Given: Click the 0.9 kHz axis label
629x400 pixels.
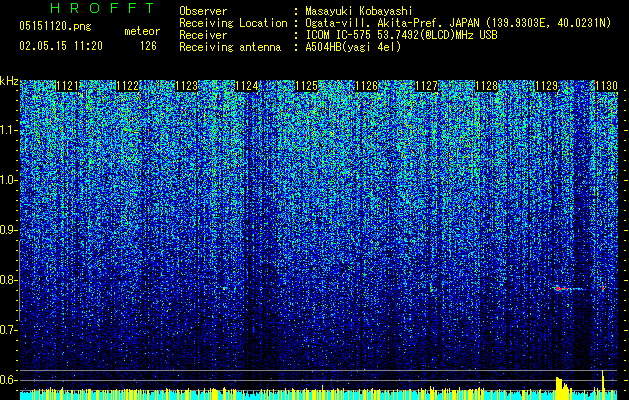Looking at the screenshot, I should 9,230.
